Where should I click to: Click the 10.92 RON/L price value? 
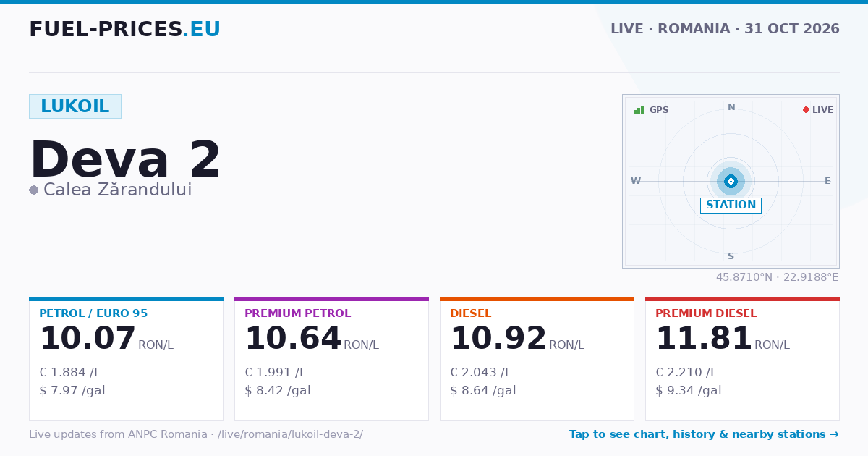517,339
